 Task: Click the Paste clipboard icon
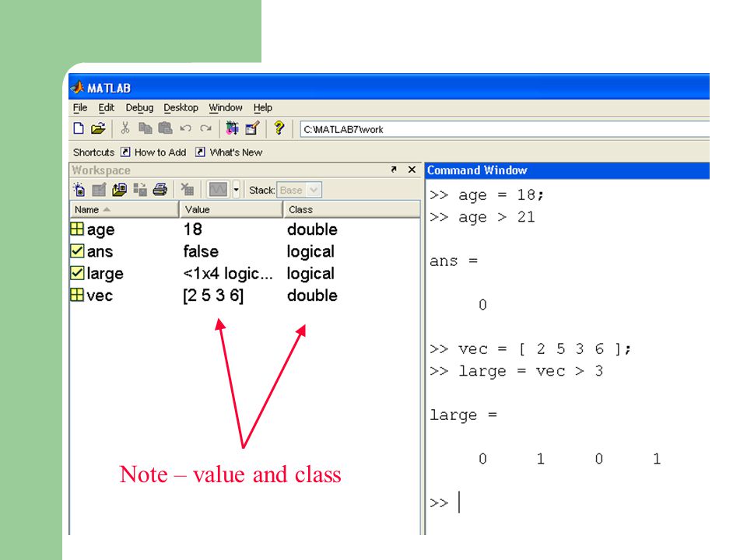[165, 128]
